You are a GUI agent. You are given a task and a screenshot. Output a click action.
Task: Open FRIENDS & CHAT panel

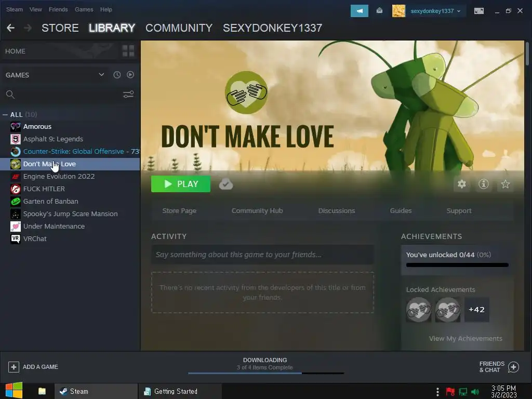pyautogui.click(x=499, y=367)
